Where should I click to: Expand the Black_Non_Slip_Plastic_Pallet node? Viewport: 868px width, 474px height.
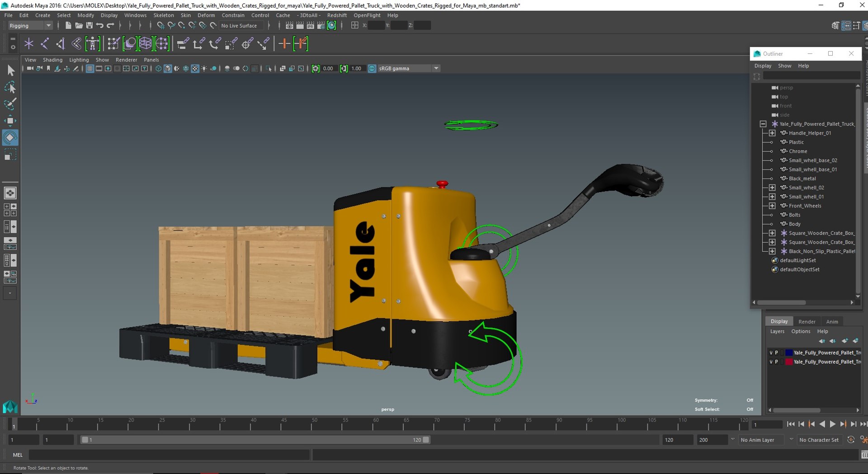click(x=772, y=251)
